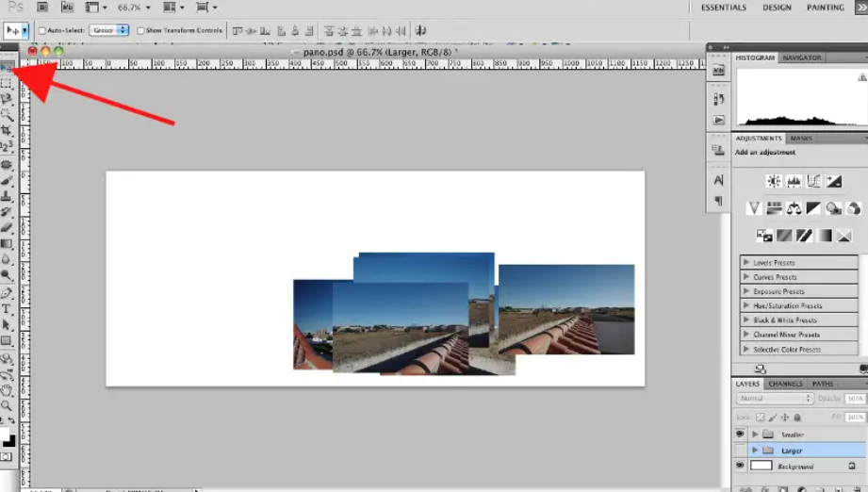The height and width of the screenshot is (492, 868).
Task: Switch to the Masks tab
Action: coord(801,139)
